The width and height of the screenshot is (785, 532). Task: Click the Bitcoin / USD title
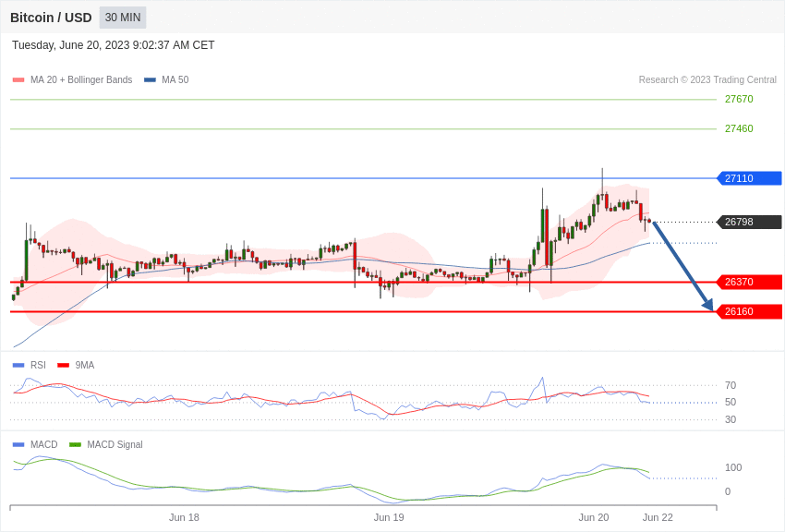[51, 18]
